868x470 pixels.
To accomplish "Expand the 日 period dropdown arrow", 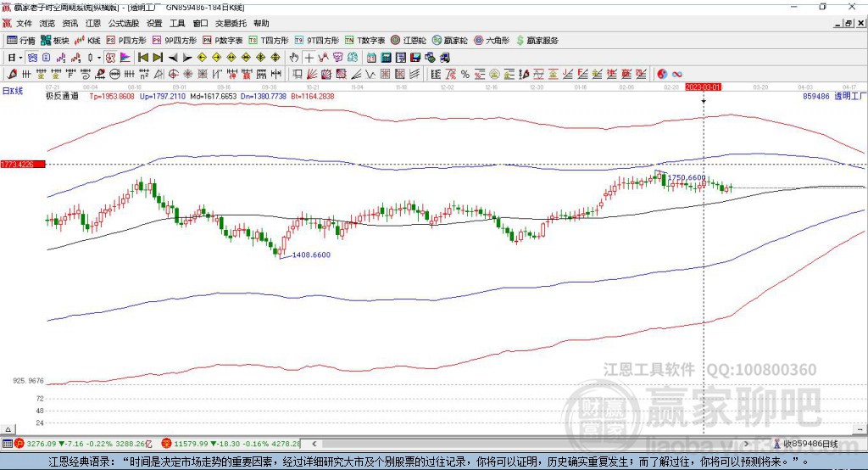I will pyautogui.click(x=20, y=58).
